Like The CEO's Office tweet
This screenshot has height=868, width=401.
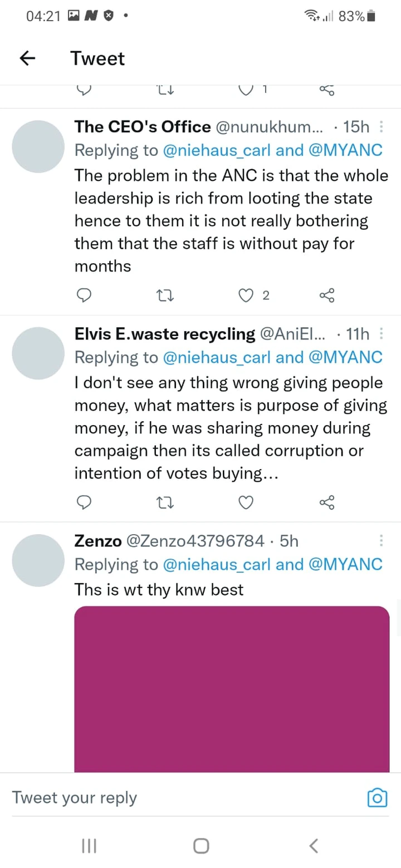(246, 295)
